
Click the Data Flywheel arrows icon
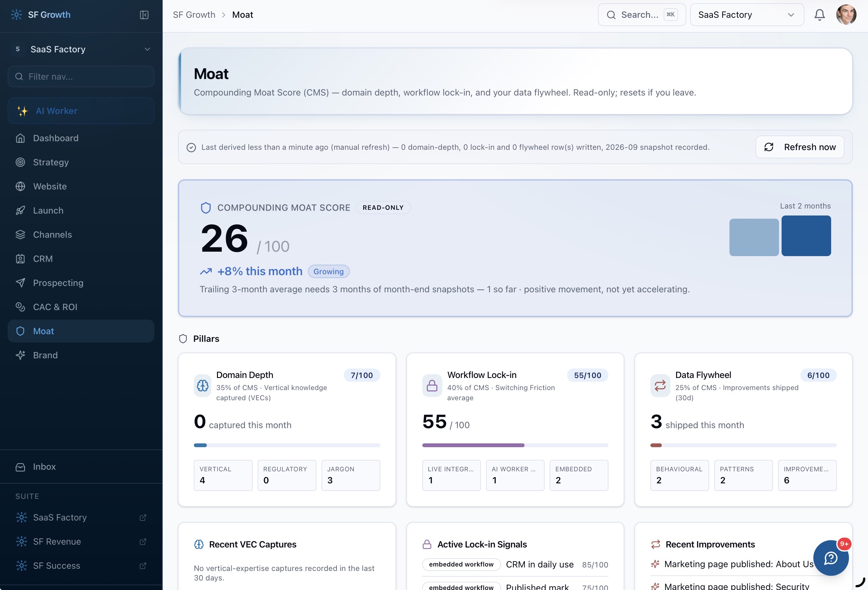coord(660,386)
